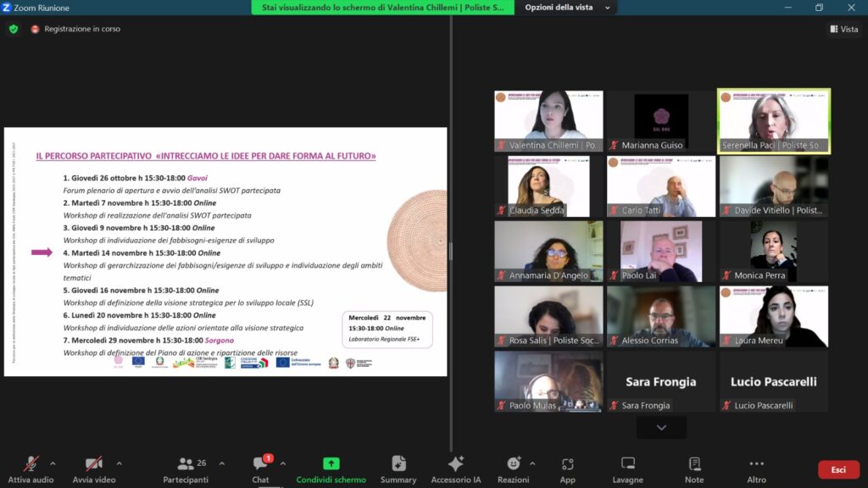The image size is (868, 488).
Task: Click the Condividi schermo icon
Action: point(331,465)
